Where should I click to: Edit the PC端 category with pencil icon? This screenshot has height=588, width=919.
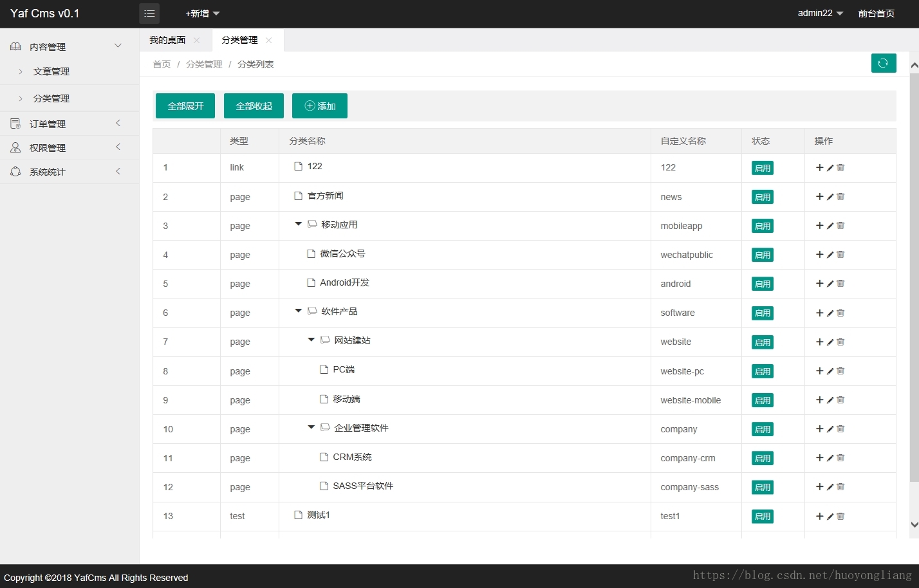point(830,371)
